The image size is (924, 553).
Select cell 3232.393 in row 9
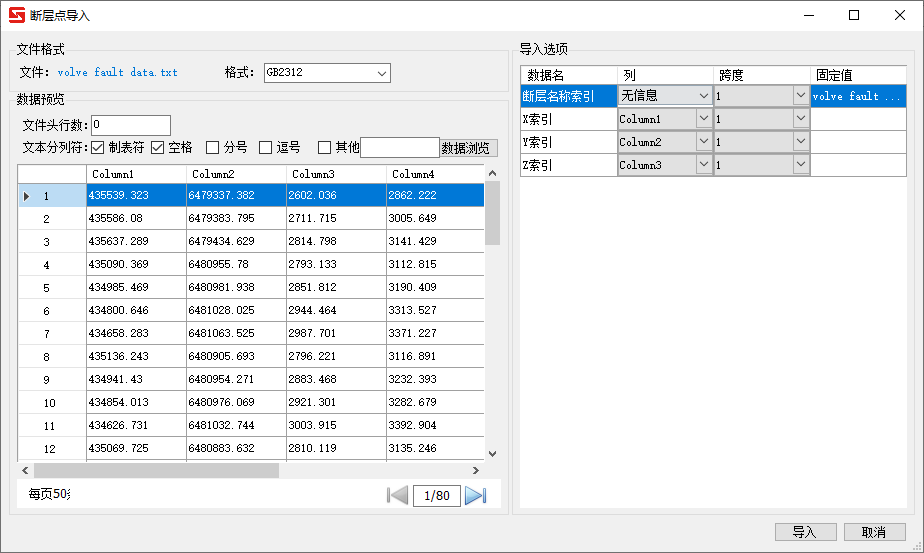(435, 379)
